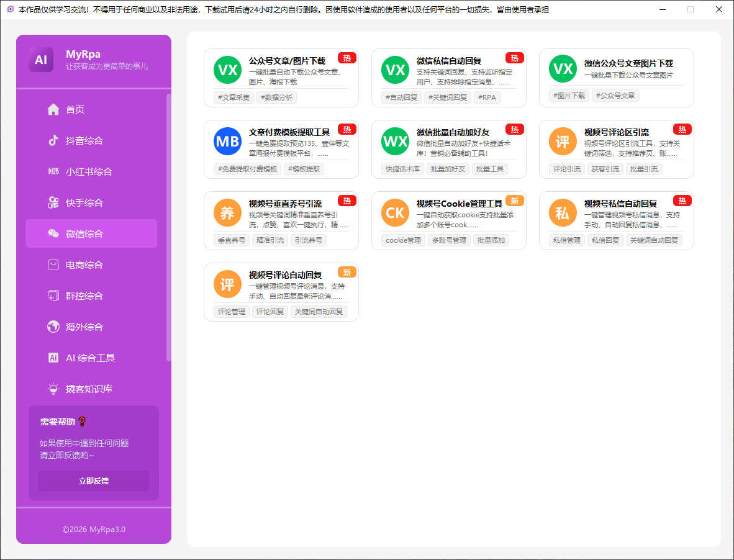Click the #RPA tag
Viewport: 734px width, 560px height.
tap(487, 97)
